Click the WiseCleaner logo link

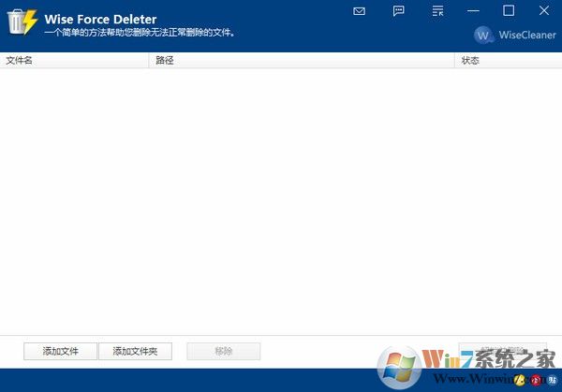pyautogui.click(x=514, y=35)
